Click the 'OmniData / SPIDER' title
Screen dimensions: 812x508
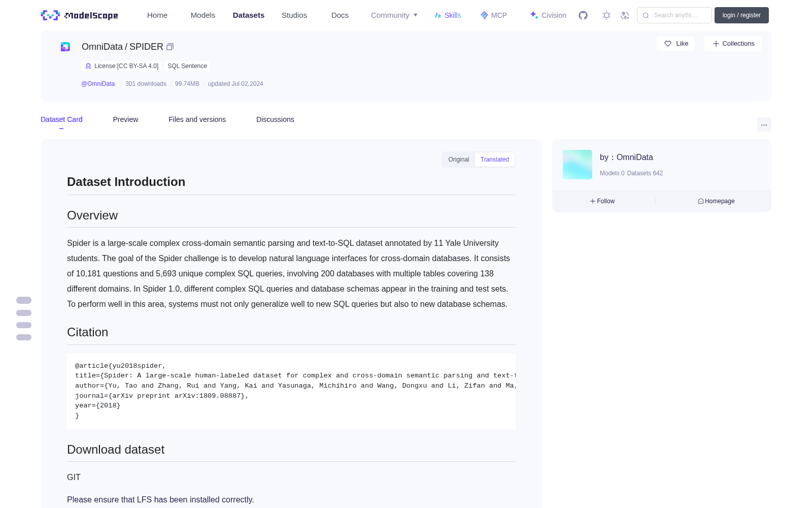pyautogui.click(x=122, y=47)
